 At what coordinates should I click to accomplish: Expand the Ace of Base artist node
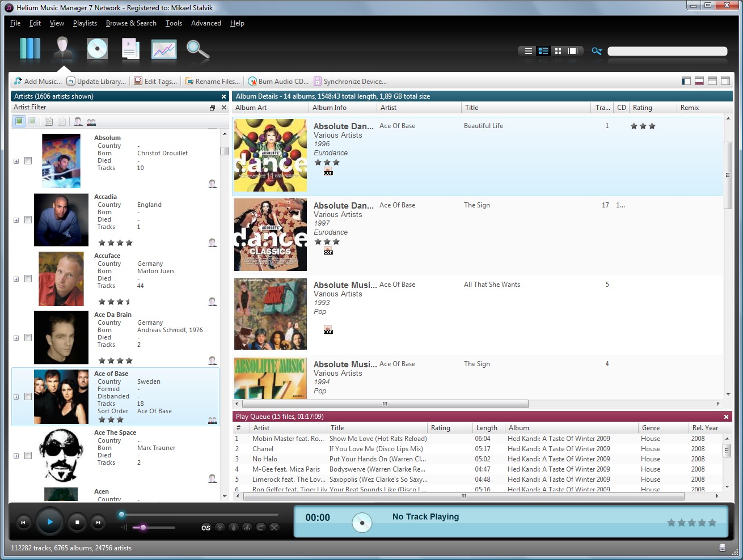tap(16, 397)
